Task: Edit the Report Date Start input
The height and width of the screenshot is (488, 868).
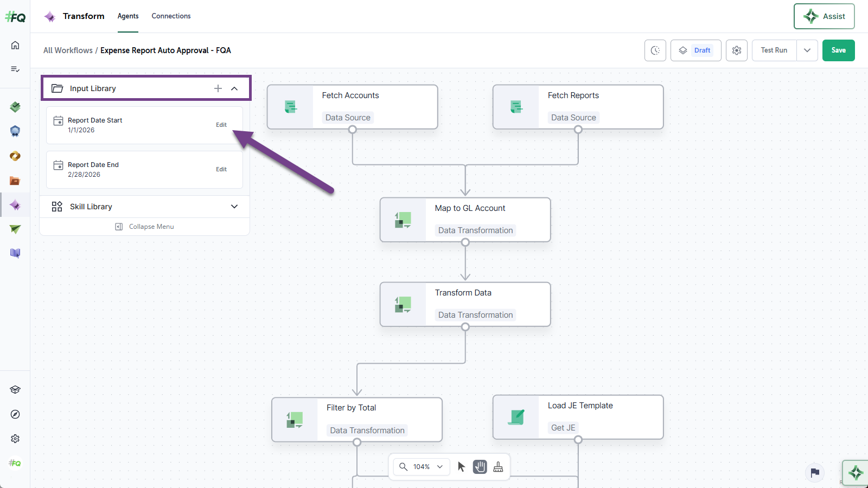Action: pyautogui.click(x=221, y=125)
